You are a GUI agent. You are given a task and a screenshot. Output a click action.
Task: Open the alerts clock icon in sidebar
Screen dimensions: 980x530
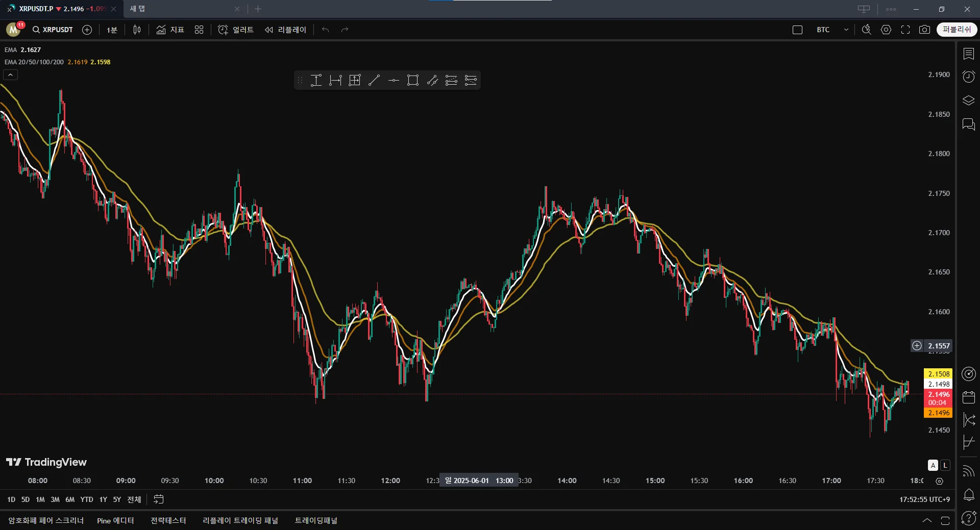click(x=968, y=77)
